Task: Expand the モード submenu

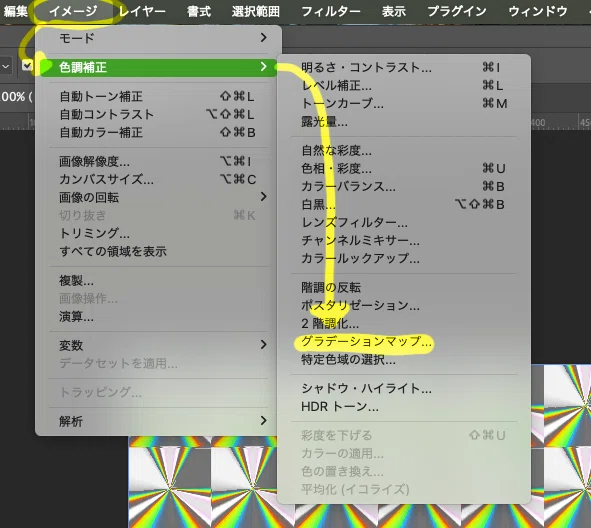Action: click(158, 38)
